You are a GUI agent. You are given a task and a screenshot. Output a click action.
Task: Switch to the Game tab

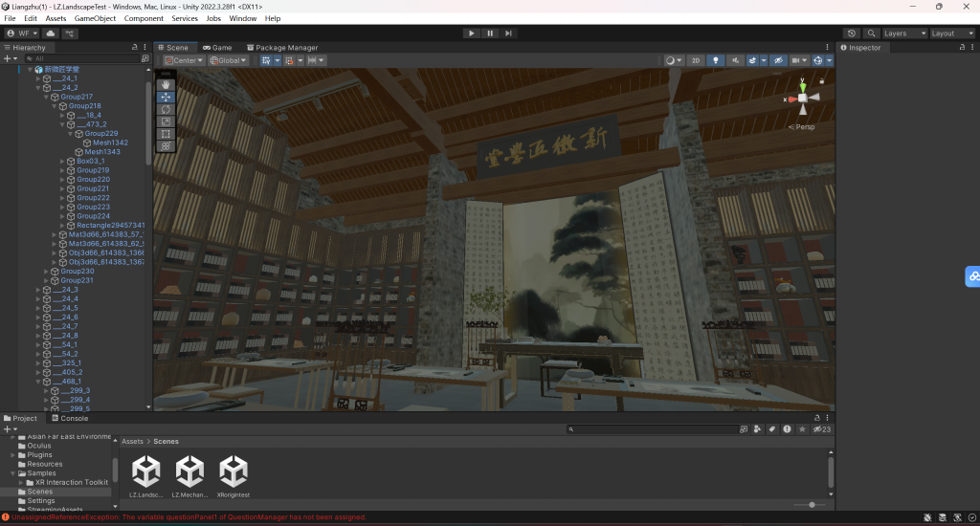point(217,48)
